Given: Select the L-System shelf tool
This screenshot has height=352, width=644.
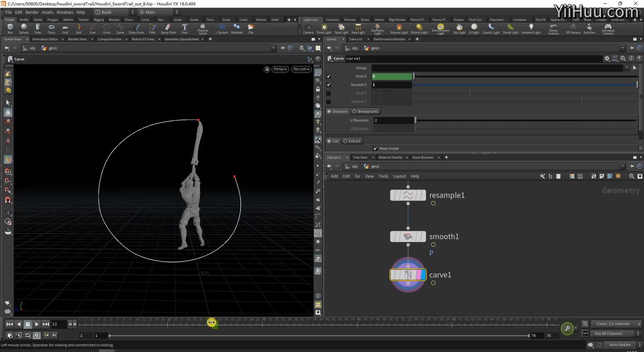Looking at the screenshot, I should pos(222,29).
